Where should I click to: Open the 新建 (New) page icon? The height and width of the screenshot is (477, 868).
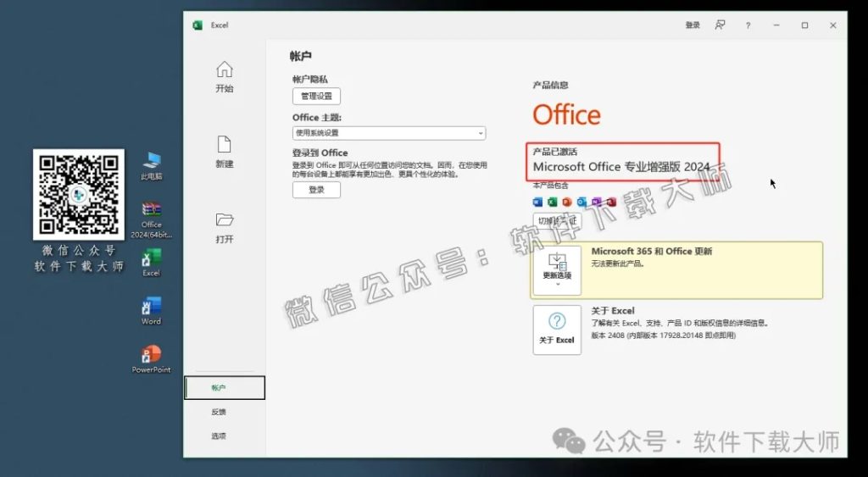224,144
